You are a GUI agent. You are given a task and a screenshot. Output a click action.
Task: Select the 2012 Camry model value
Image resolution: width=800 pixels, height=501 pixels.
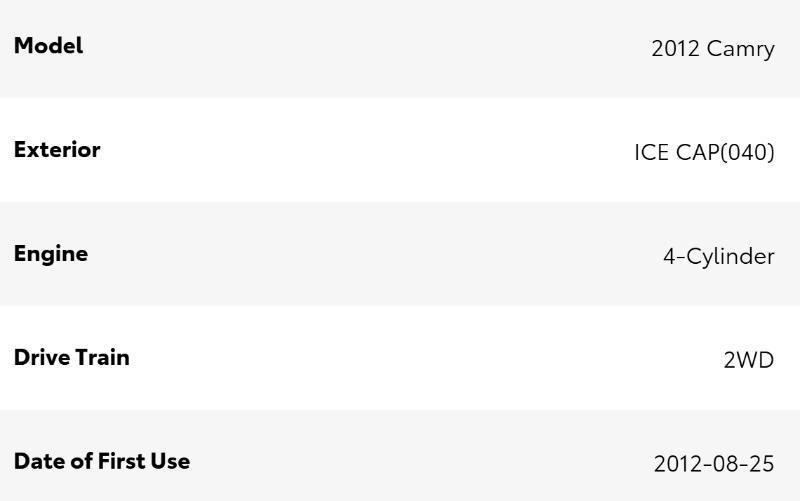click(x=712, y=49)
